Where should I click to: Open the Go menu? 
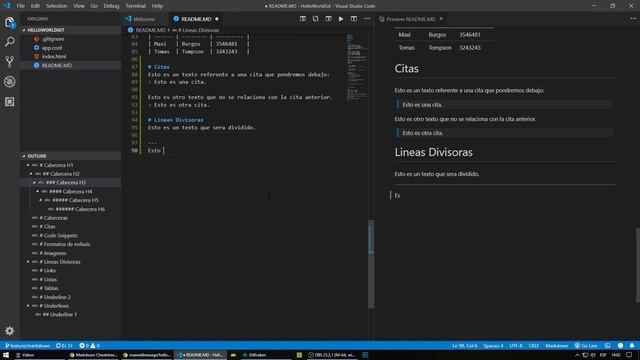coord(94,6)
